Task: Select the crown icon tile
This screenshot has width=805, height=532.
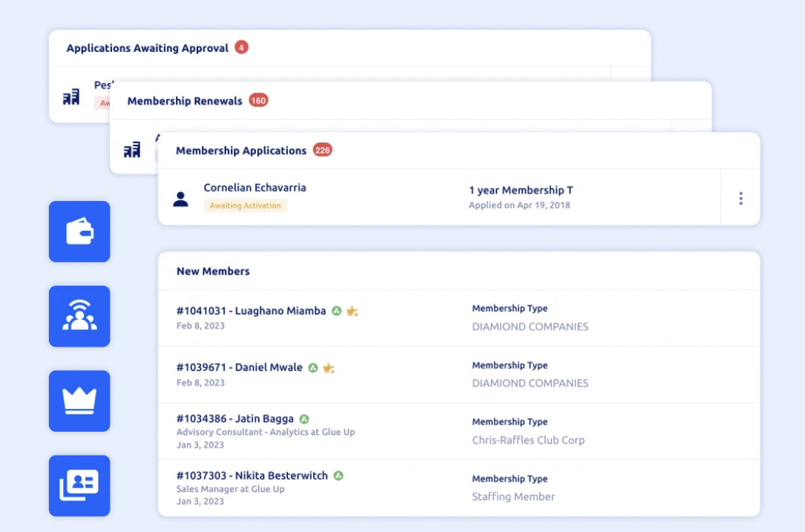Action: click(x=79, y=401)
